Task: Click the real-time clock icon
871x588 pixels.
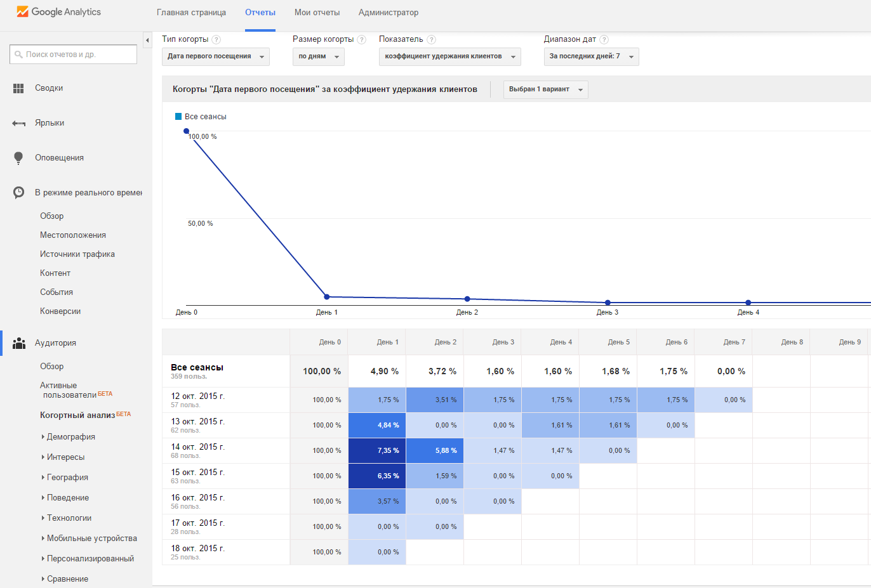Action: pos(18,192)
